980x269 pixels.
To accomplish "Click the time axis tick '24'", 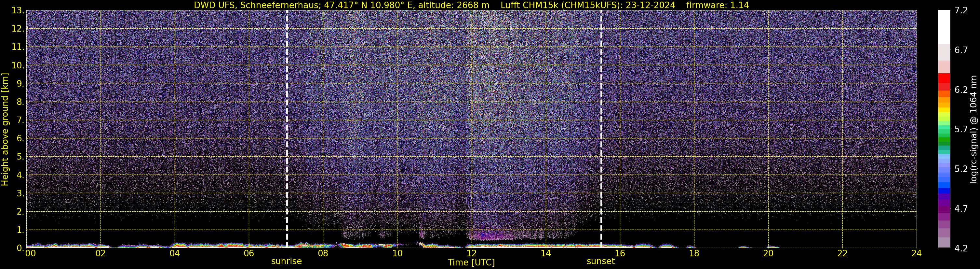I will [x=917, y=254].
